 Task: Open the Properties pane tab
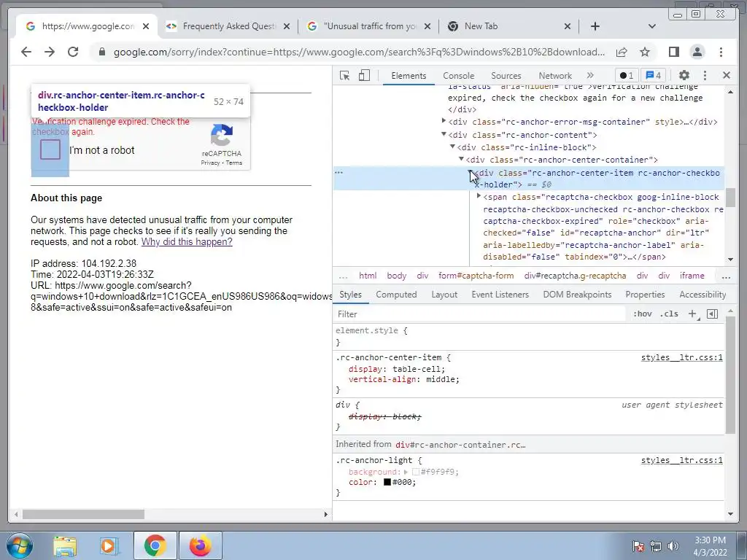click(x=645, y=295)
